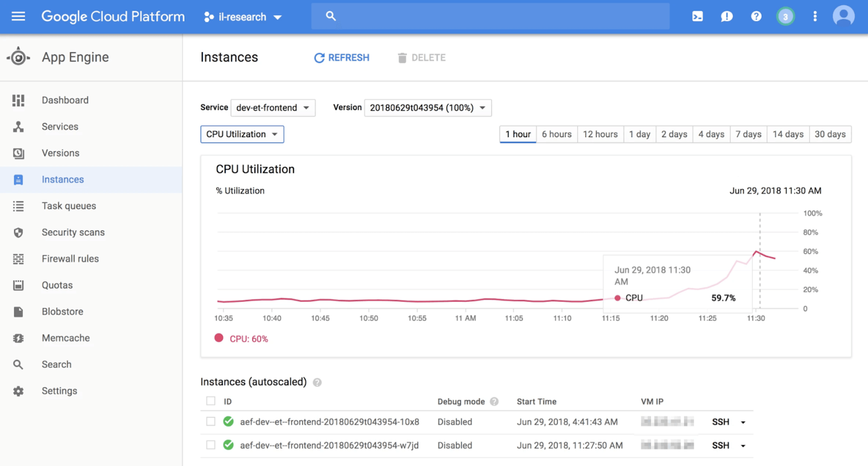Open the Memcache panel
This screenshot has height=466, width=868.
tap(65, 338)
